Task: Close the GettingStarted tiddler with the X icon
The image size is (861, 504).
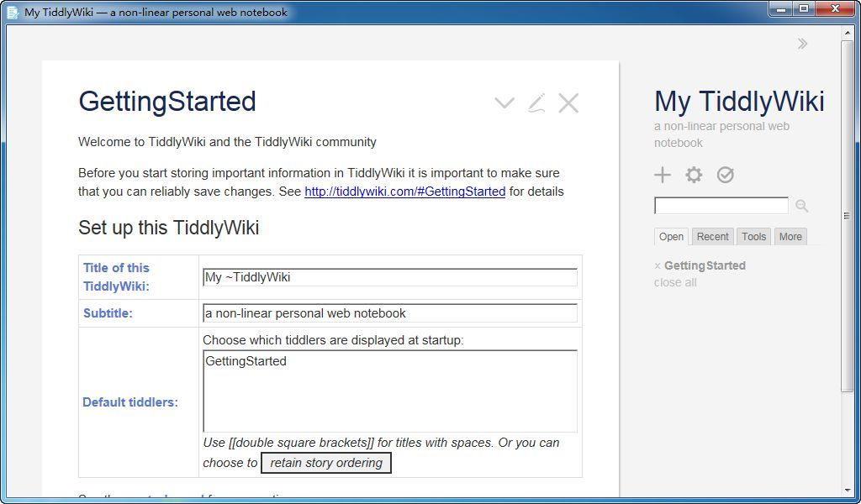Action: [x=568, y=102]
